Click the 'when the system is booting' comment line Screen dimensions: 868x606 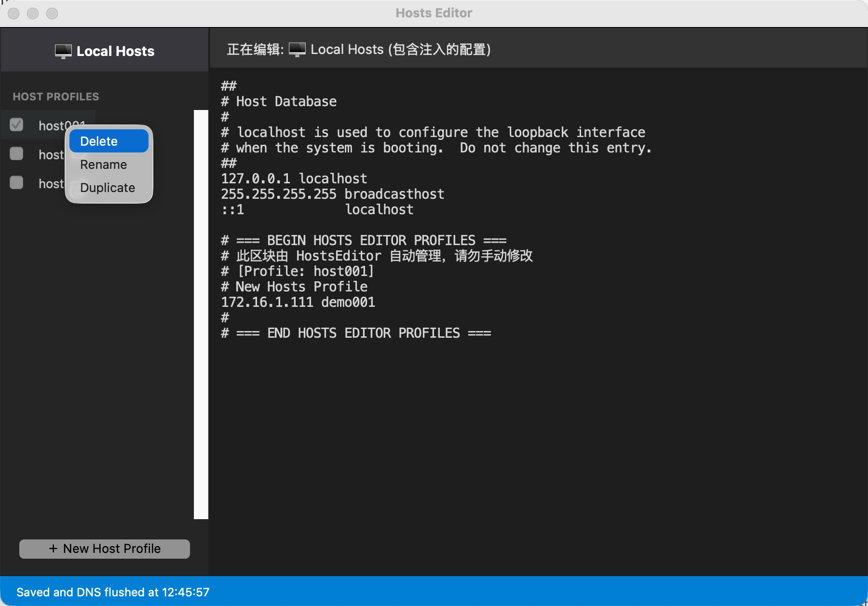click(x=436, y=148)
